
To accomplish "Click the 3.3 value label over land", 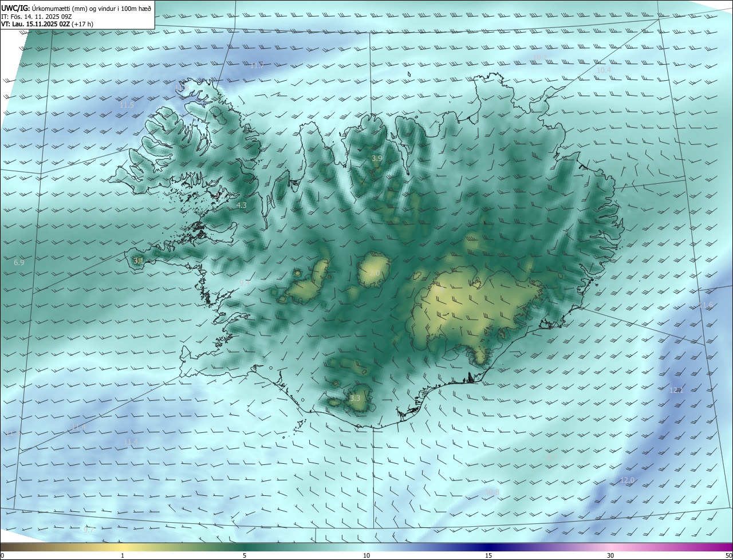I will [355, 398].
